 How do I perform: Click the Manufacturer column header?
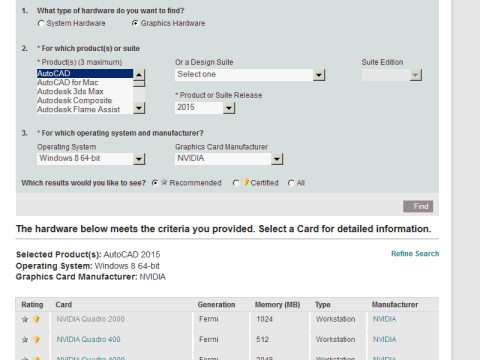[x=395, y=305]
